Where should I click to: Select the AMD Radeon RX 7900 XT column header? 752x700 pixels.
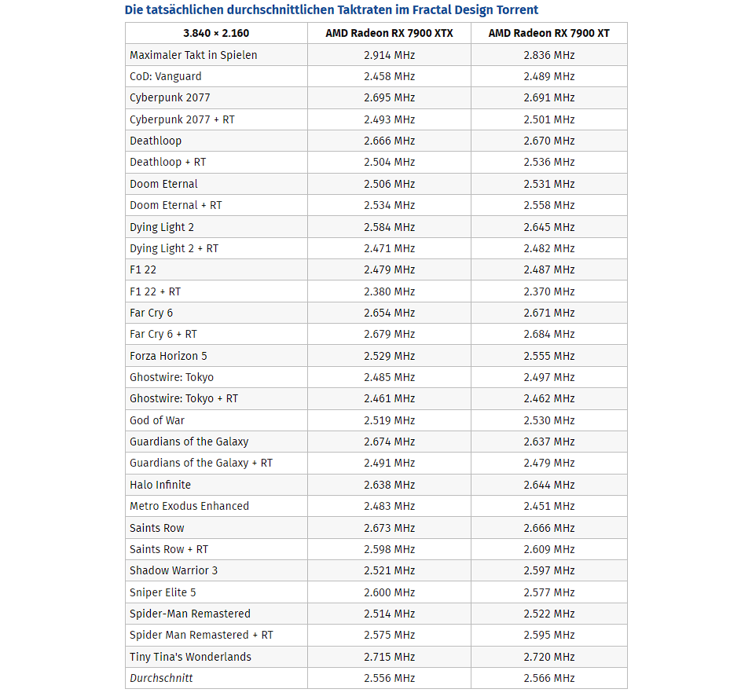[x=548, y=34]
